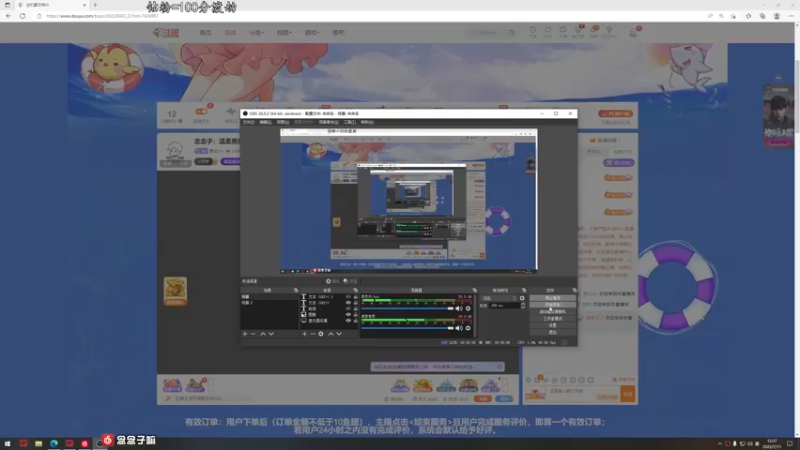Image resolution: width=800 pixels, height=450 pixels.
Task: Open 设置 from OBS Controls
Action: [553, 325]
